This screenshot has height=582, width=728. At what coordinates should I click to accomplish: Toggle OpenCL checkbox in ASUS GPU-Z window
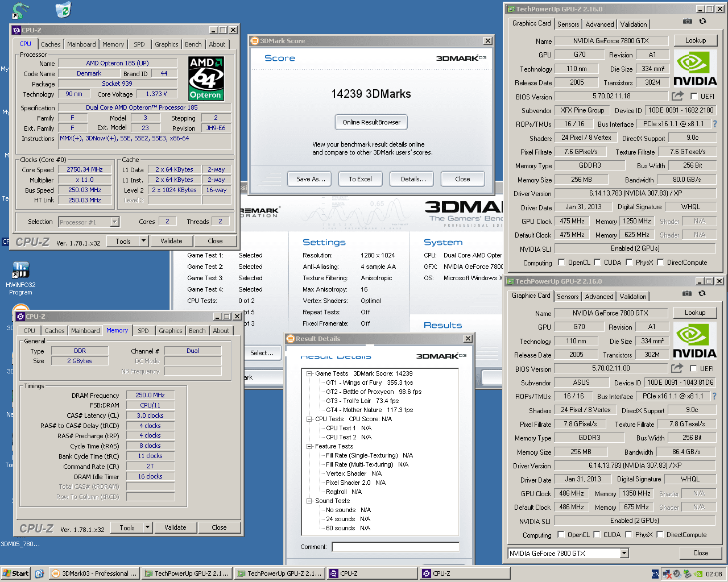[x=561, y=535]
